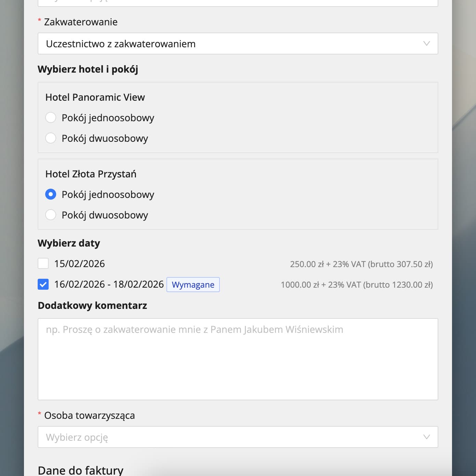Click the Zakwaterowanie dropdown chevron arrow
Viewport: 476px width, 476px height.
click(x=426, y=43)
